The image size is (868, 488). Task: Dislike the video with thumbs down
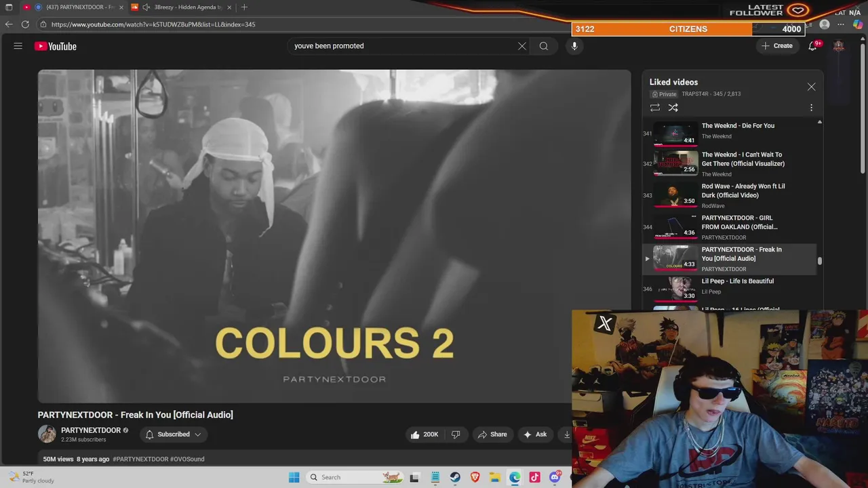pos(456,434)
